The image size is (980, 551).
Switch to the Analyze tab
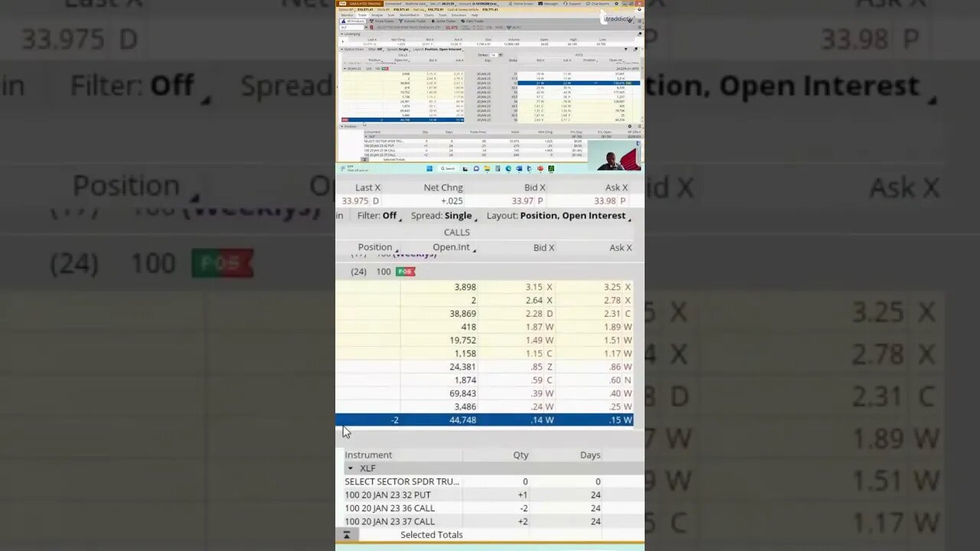coord(377,15)
